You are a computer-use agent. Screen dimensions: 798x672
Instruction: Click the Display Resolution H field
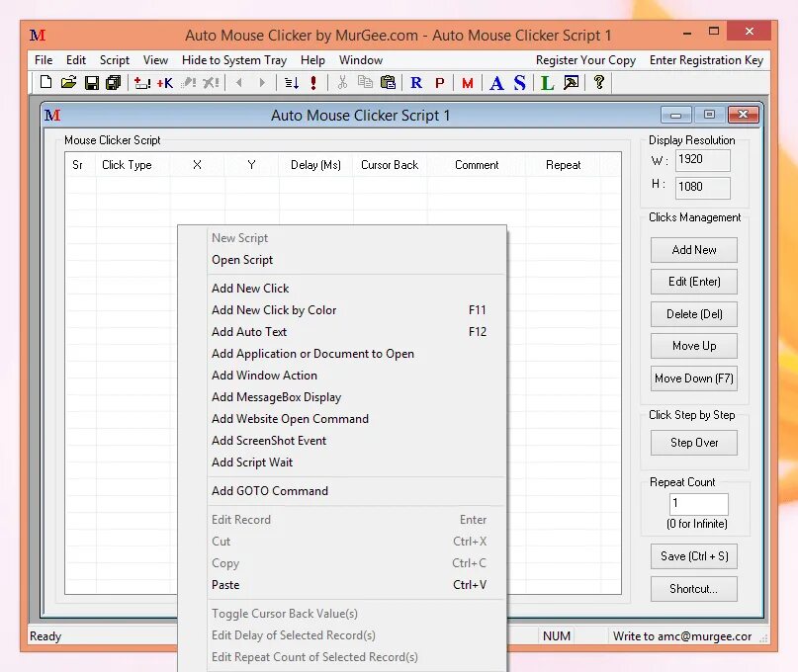coord(703,187)
